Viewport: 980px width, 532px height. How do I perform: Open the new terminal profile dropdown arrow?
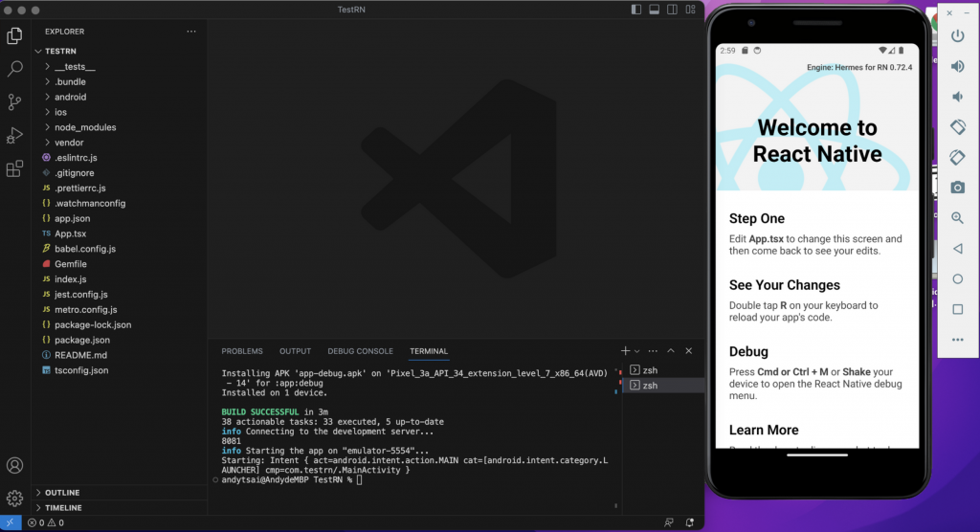pyautogui.click(x=636, y=351)
